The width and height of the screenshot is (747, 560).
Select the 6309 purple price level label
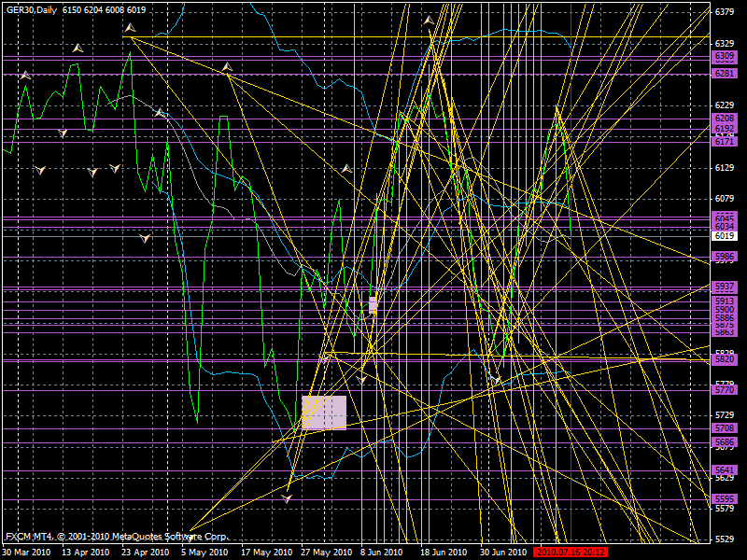click(725, 57)
